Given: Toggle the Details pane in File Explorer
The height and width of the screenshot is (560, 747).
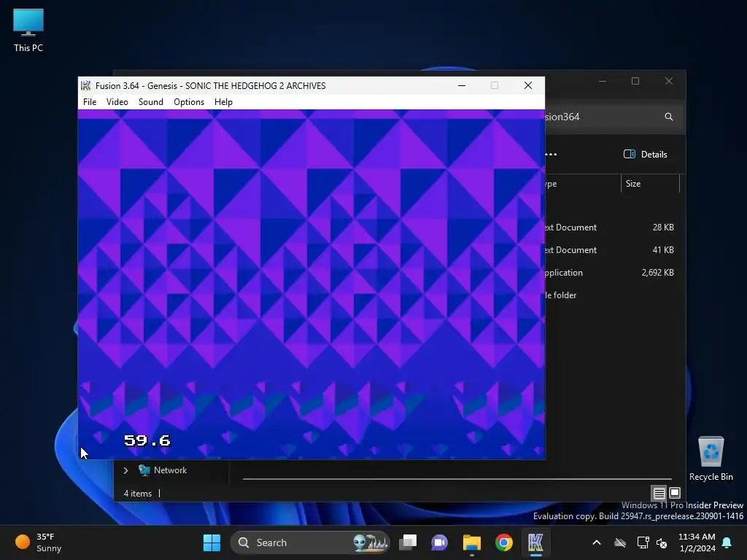Looking at the screenshot, I should 646,155.
